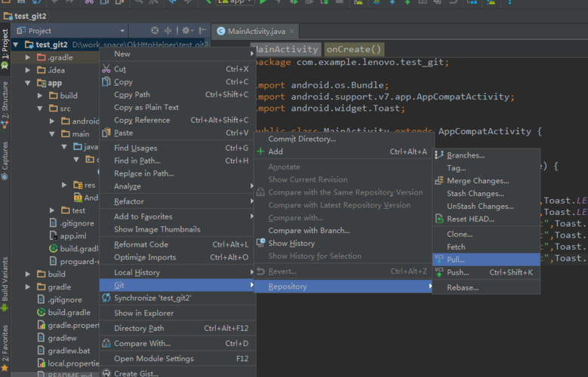The height and width of the screenshot is (377, 588).
Task: Click the clipboard Paste entry
Action: pyautogui.click(x=177, y=133)
